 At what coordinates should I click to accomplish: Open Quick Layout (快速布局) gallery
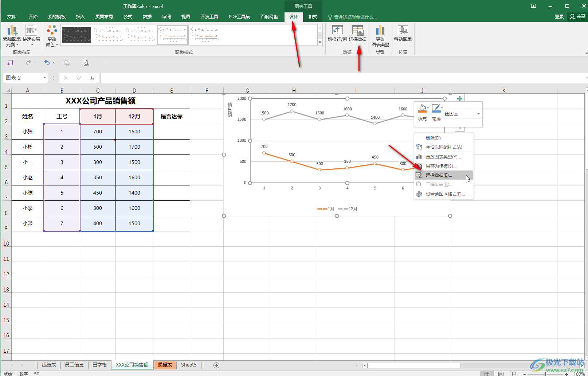click(31, 36)
